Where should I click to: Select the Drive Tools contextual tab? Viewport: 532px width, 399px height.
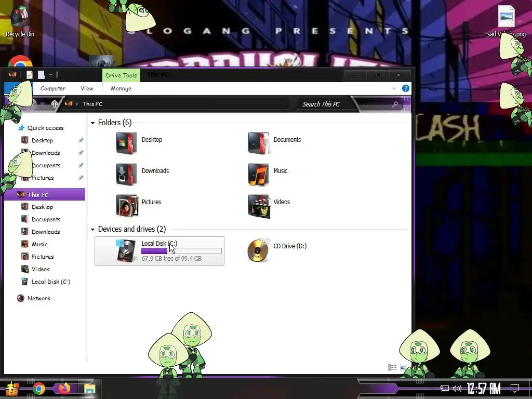(x=121, y=75)
